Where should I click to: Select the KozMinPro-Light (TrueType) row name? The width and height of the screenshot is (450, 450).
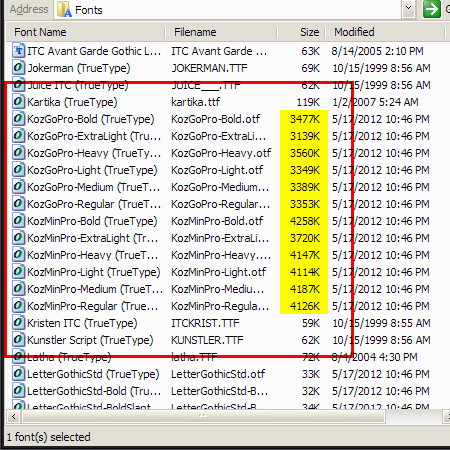(94, 272)
